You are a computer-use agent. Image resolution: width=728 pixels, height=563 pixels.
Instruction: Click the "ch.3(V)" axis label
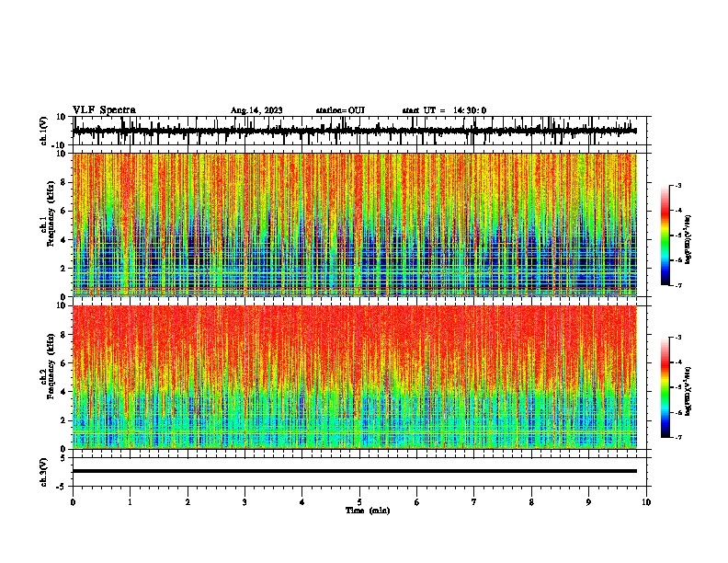44,472
